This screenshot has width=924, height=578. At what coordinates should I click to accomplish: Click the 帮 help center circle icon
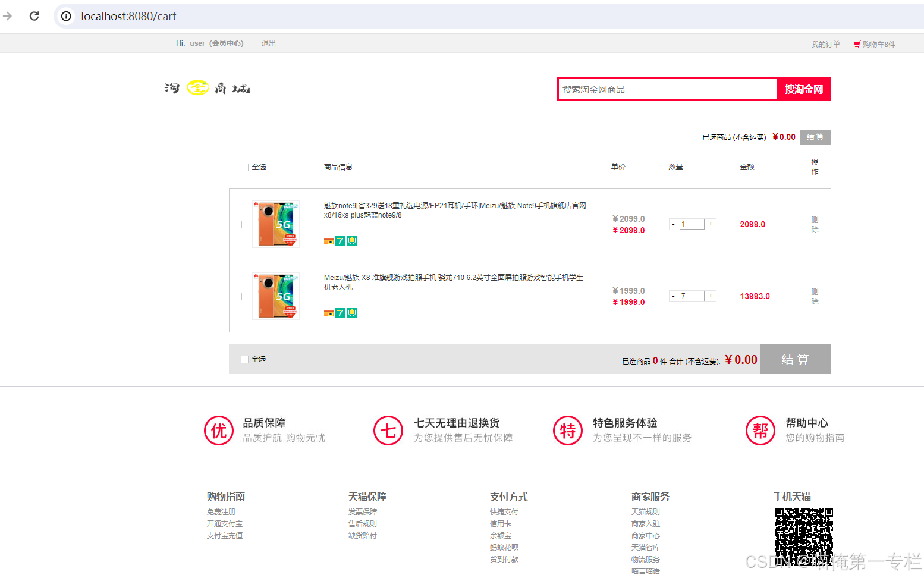(760, 431)
